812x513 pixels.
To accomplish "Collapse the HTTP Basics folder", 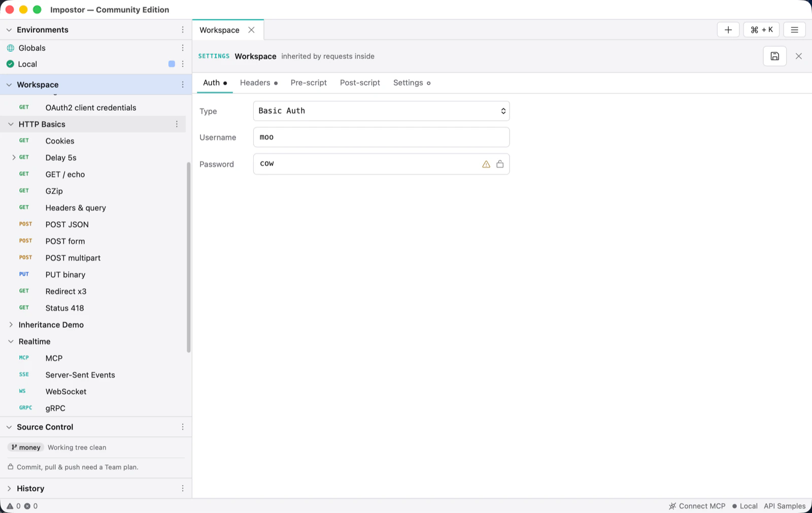I will click(x=11, y=124).
